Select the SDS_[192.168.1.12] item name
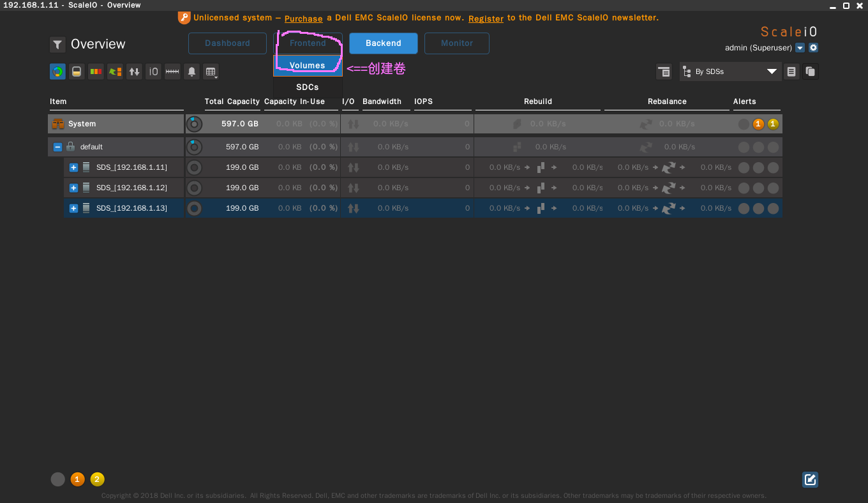This screenshot has height=503, width=868. (x=131, y=188)
